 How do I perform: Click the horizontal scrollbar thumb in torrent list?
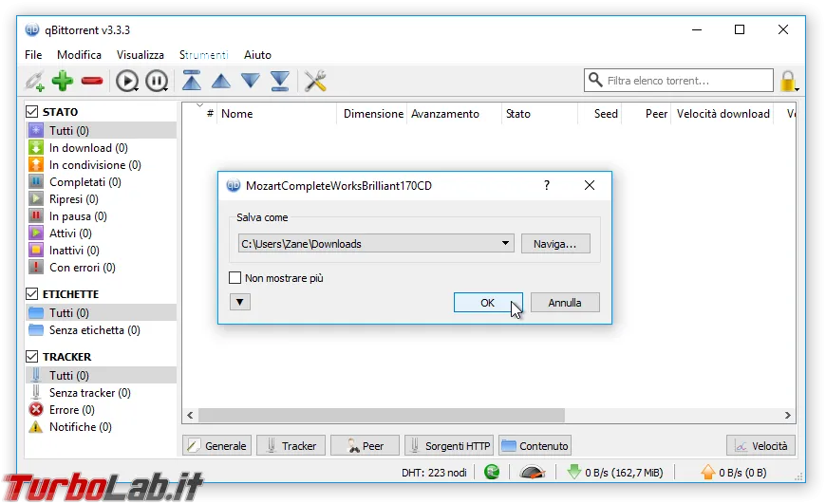[382, 415]
